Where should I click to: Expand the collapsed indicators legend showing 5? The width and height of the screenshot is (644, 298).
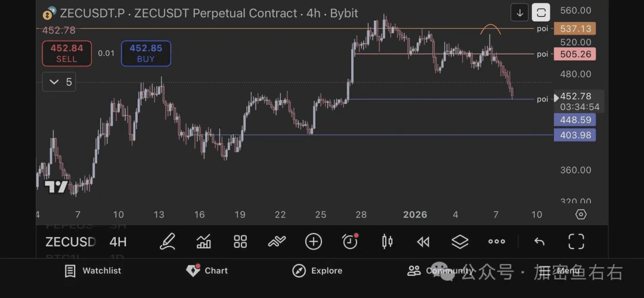click(x=58, y=82)
